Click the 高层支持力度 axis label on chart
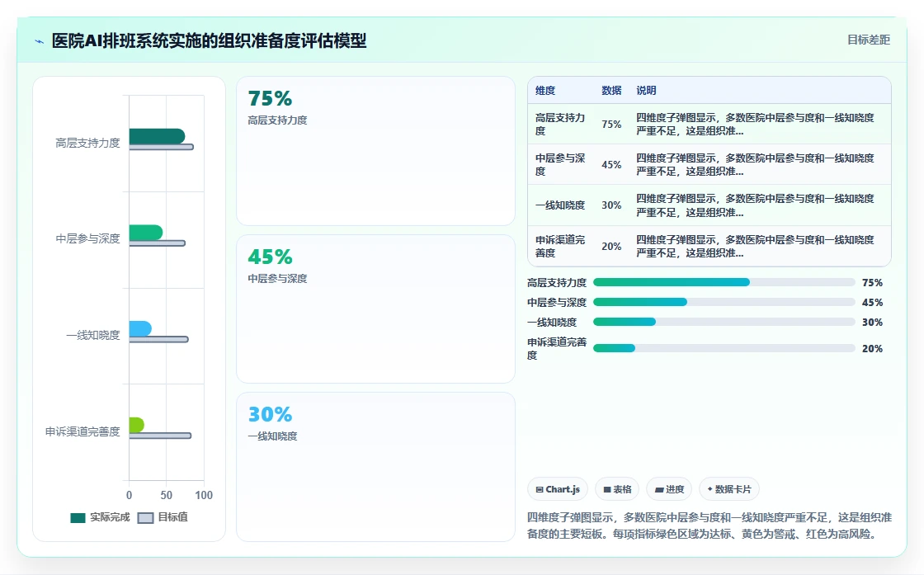Image resolution: width=924 pixels, height=575 pixels. pyautogui.click(x=87, y=143)
